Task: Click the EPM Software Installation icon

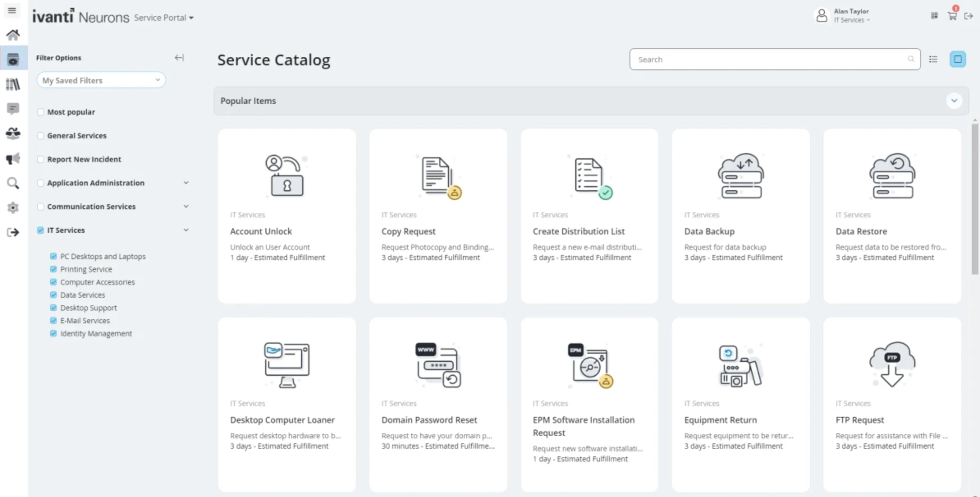Action: 590,365
